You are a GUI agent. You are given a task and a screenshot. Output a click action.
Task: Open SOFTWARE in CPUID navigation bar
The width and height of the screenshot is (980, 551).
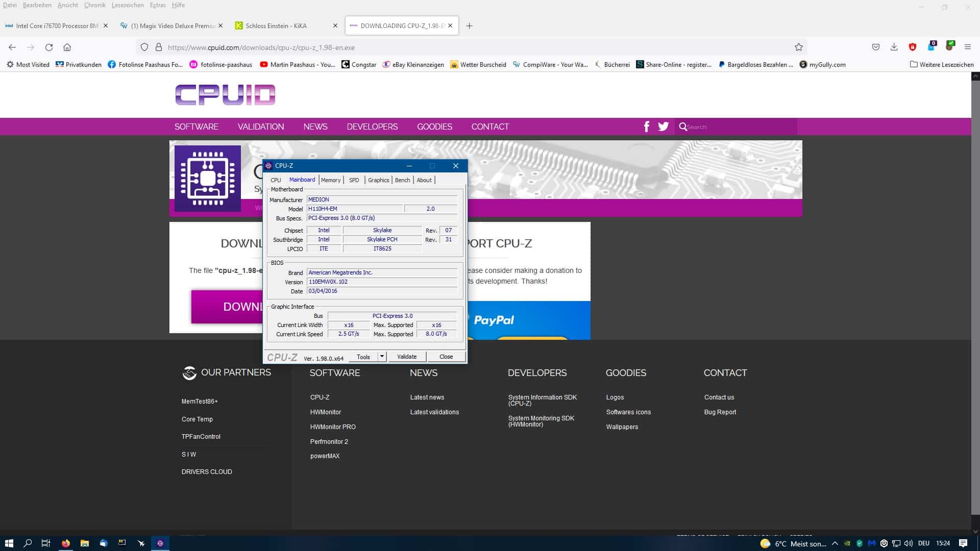pos(197,127)
